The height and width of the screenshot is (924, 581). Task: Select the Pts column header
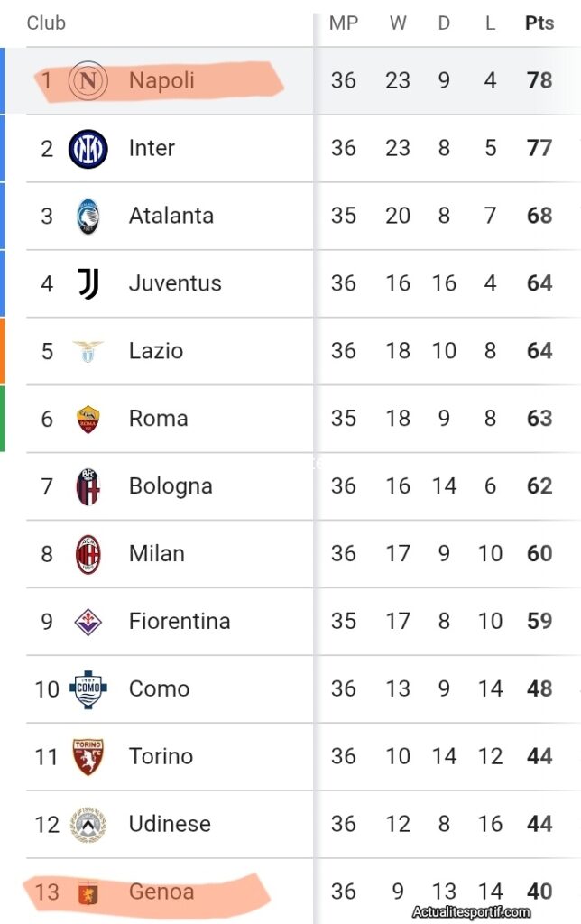pyautogui.click(x=539, y=23)
